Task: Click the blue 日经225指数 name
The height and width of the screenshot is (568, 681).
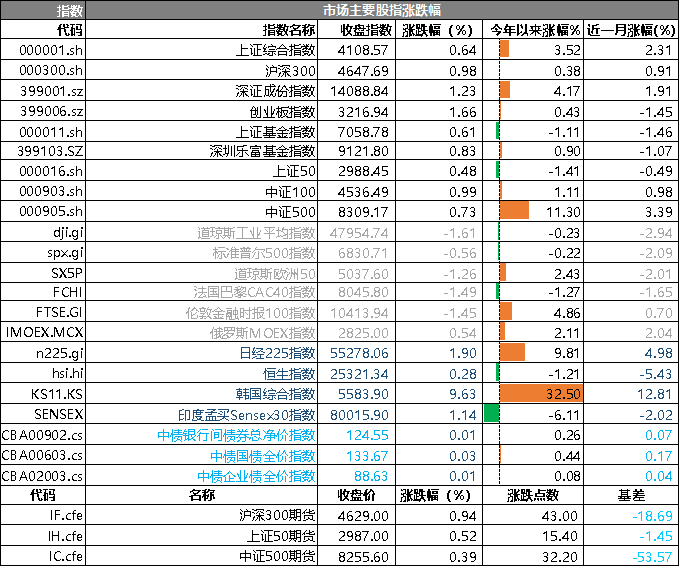Action: click(x=277, y=353)
